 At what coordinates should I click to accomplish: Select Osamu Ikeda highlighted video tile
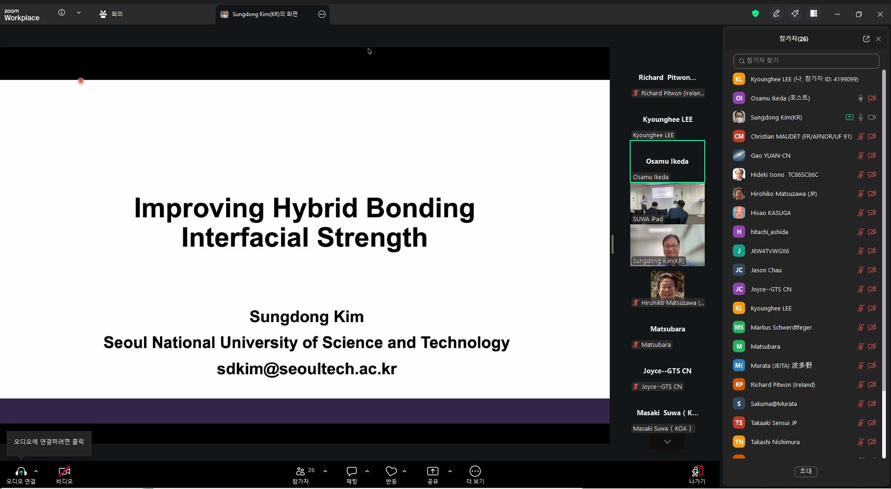[x=667, y=161]
